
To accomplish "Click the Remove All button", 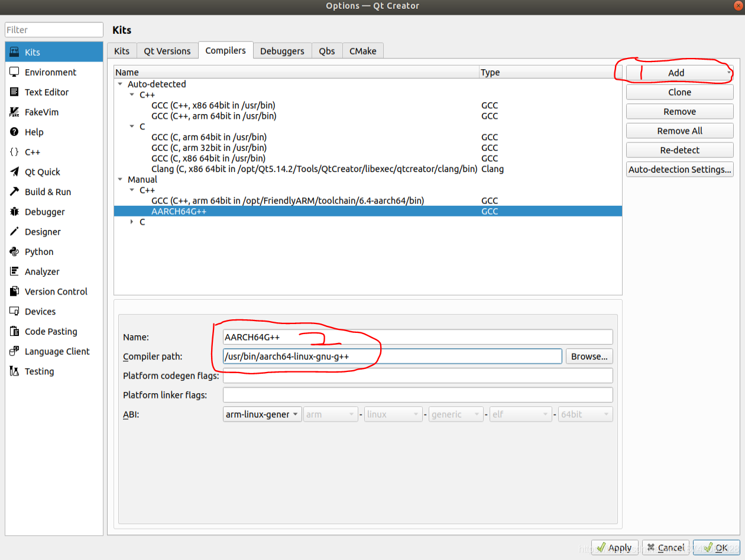I will 680,131.
